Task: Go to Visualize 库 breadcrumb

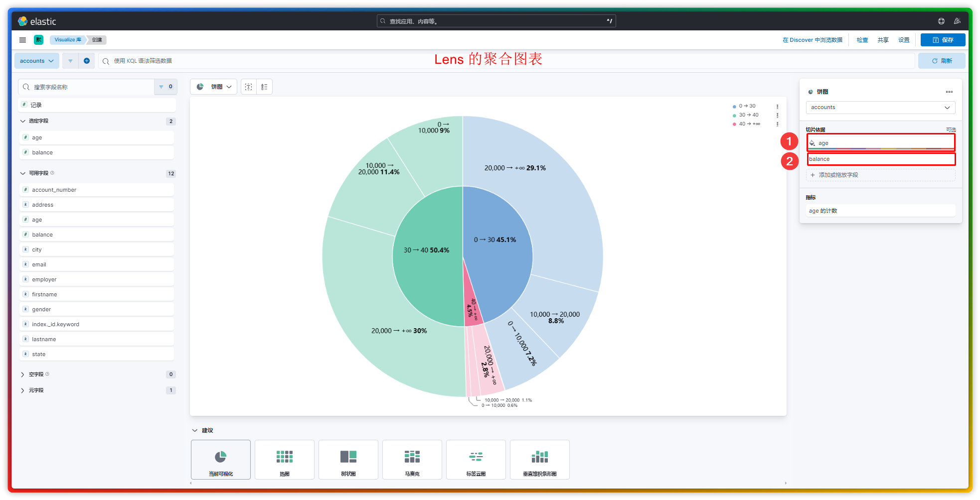Action: pyautogui.click(x=68, y=40)
